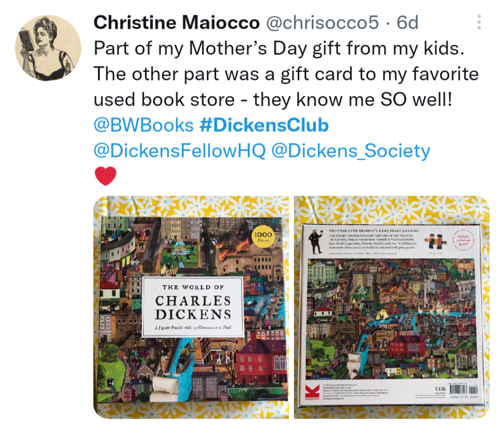Click the yellow 1000 Pieces badge
The image size is (504, 429).
(263, 237)
